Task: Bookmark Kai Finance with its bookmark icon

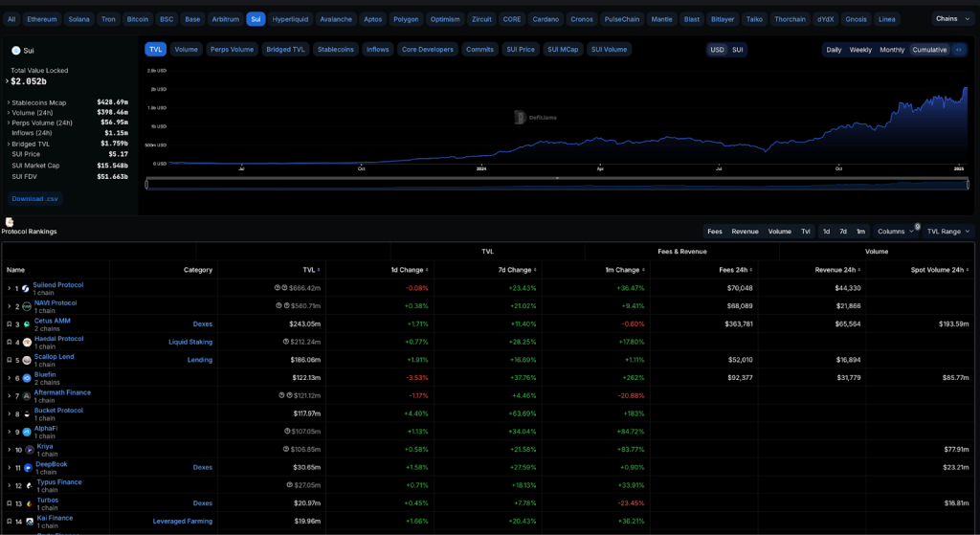Action: coord(9,522)
